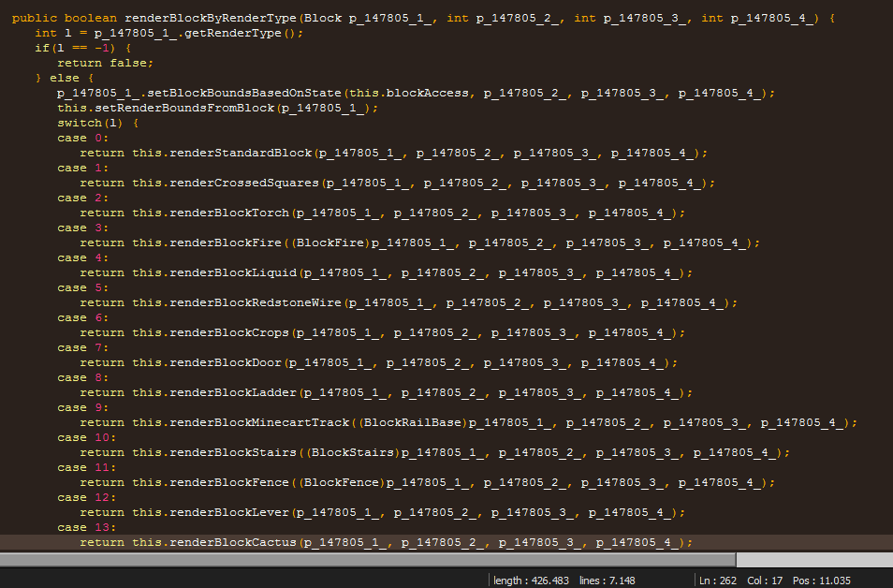The width and height of the screenshot is (893, 588).
Task: Click the "switch(l)" statement
Action: coord(90,123)
